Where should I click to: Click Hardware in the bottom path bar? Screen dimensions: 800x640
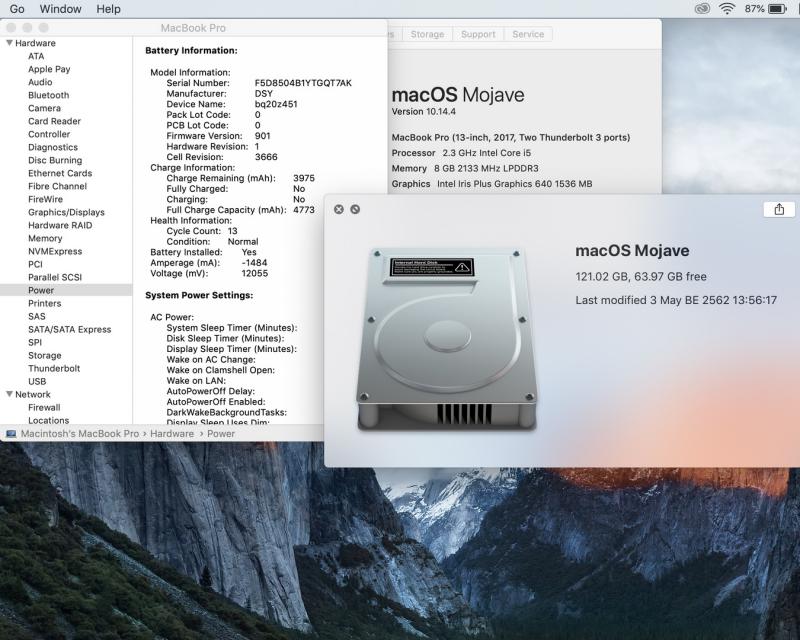172,434
